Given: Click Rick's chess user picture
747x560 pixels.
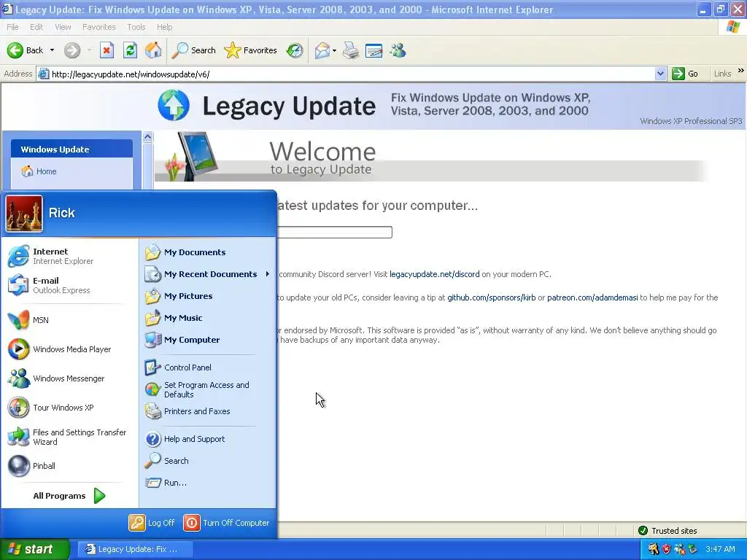Looking at the screenshot, I should (24, 214).
